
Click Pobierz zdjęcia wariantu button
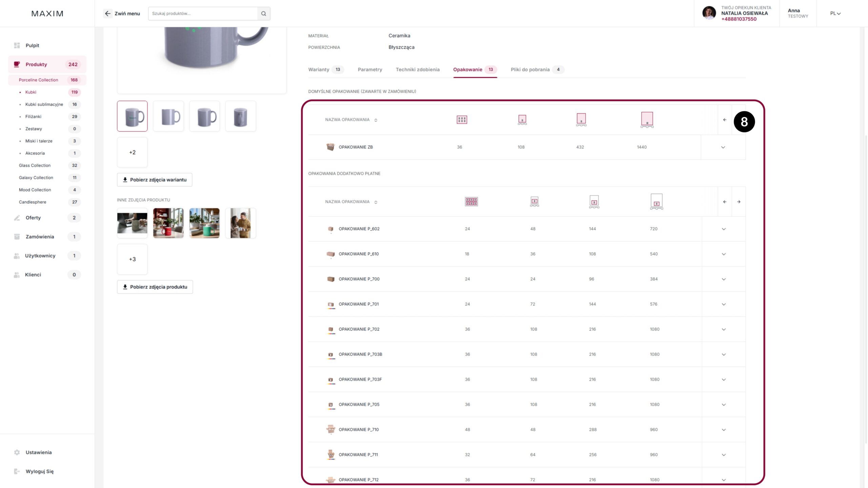point(155,180)
